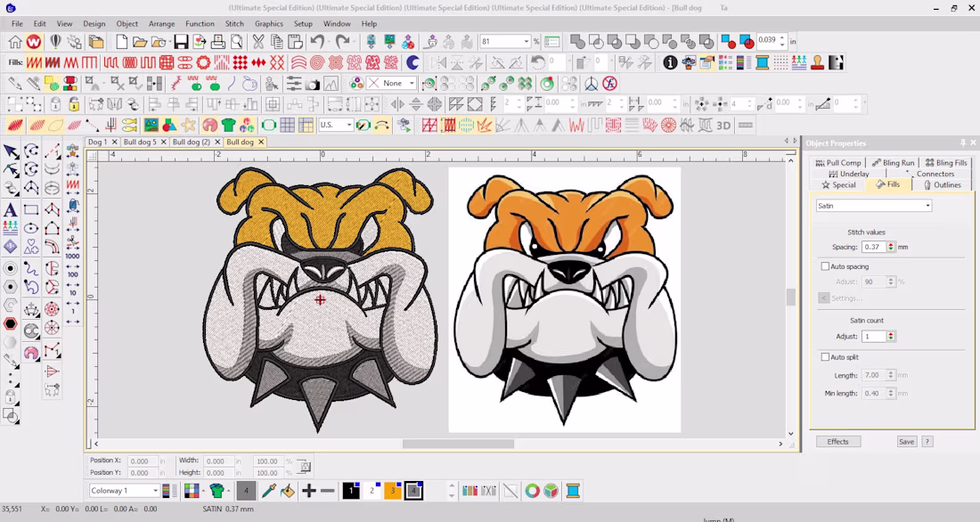Screen dimensions: 980x522
Task: Click the red W logo icon
Action: (34, 42)
